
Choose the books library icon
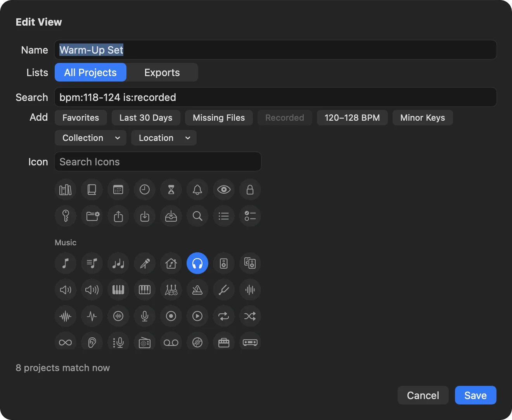click(66, 190)
